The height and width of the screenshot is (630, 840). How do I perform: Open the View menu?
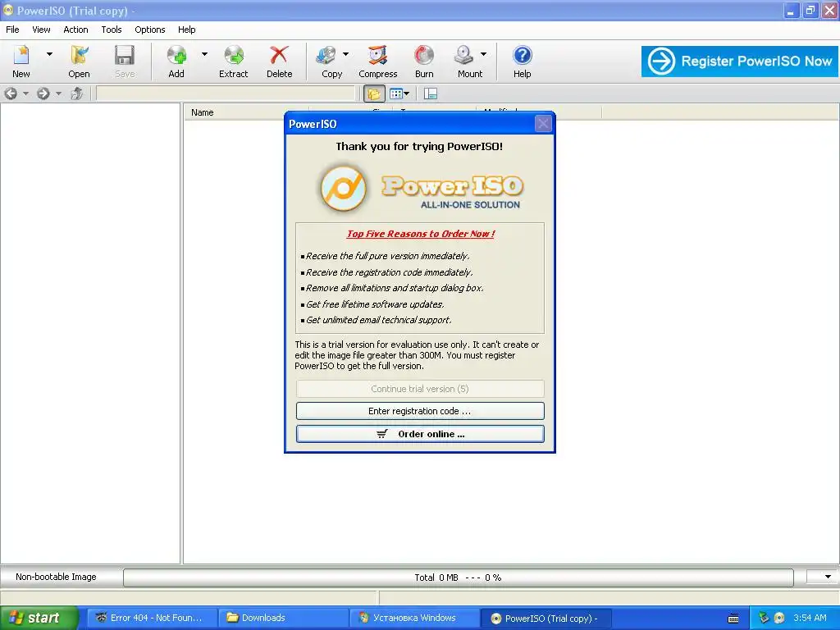41,30
